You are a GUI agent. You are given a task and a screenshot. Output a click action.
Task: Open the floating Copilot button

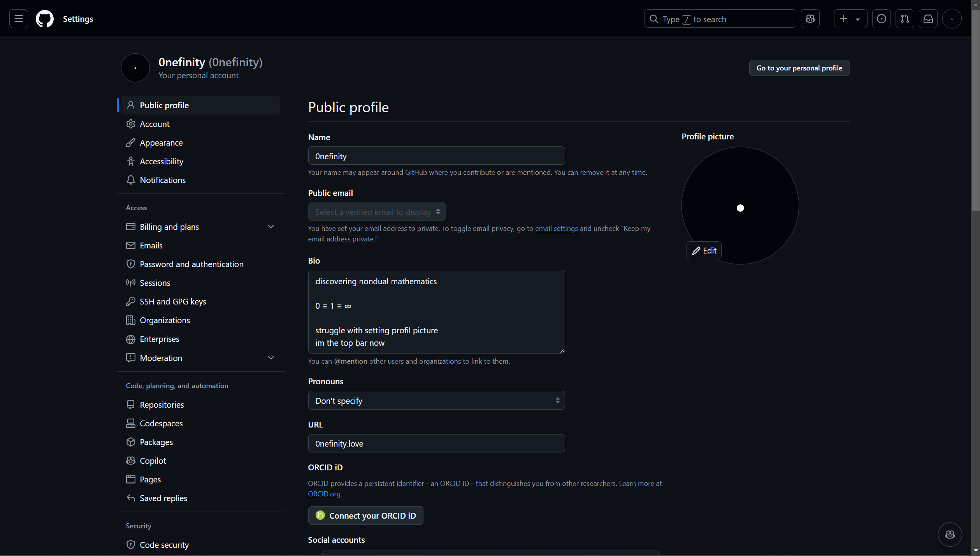click(x=950, y=535)
